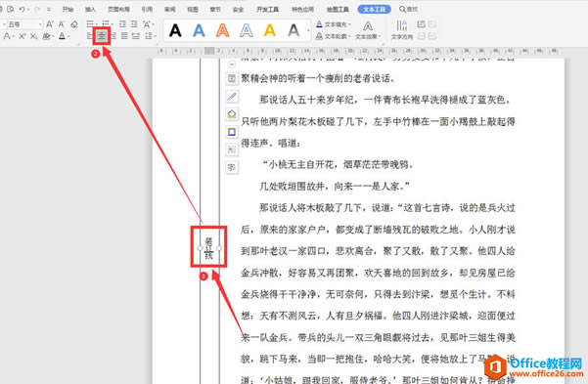Toggle distributed alignment
Image resolution: width=588 pixels, height=384 pixels.
point(136,36)
